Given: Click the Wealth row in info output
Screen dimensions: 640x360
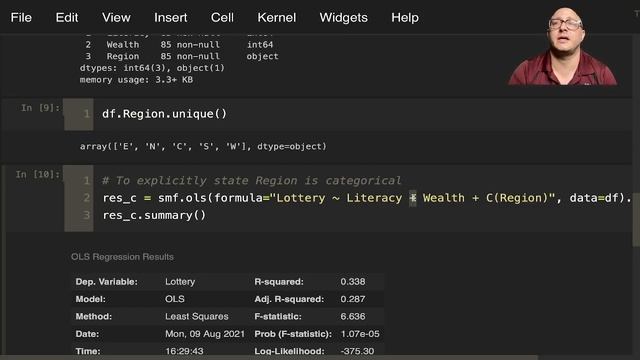Looking at the screenshot, I should (x=179, y=44).
